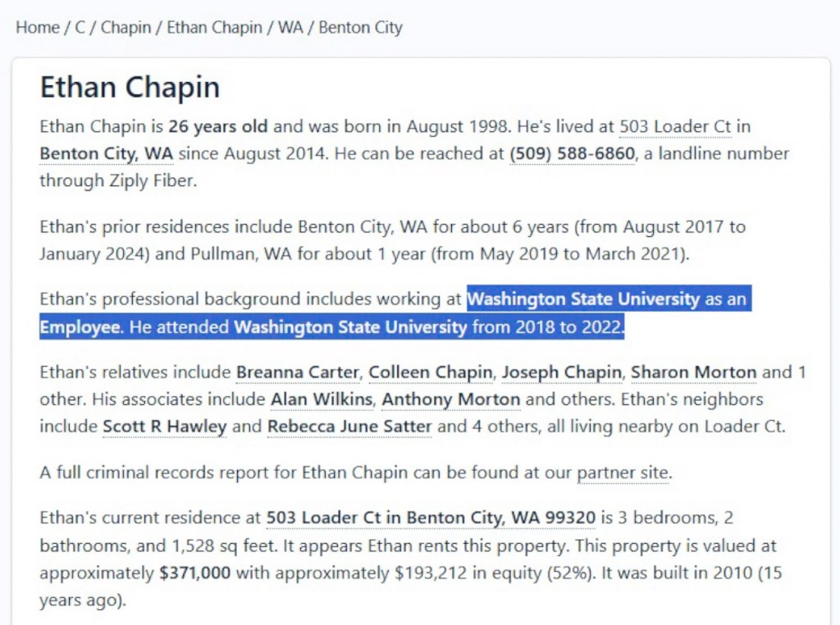Click the phone number (509) 588-6860
The image size is (840, 625).
coord(572,153)
